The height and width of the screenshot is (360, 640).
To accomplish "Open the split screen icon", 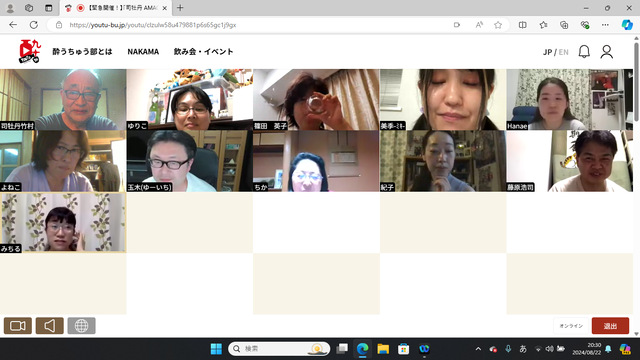I will [x=522, y=25].
